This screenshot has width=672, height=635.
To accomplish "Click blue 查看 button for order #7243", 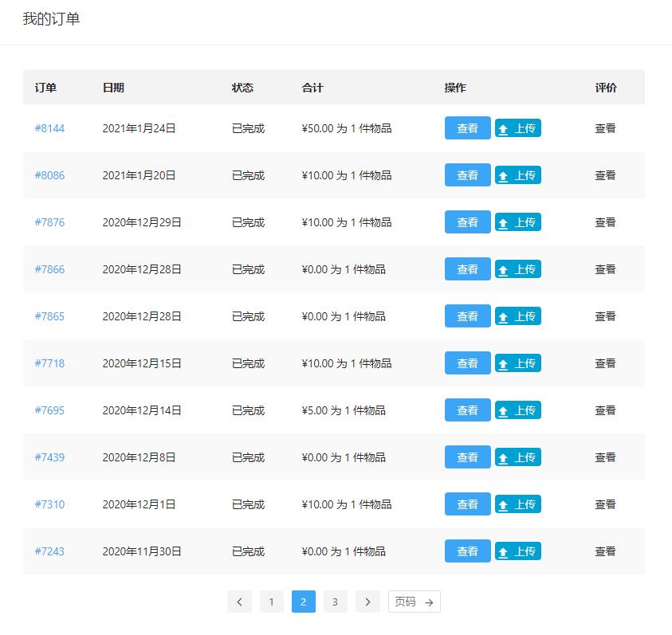I will pos(468,551).
